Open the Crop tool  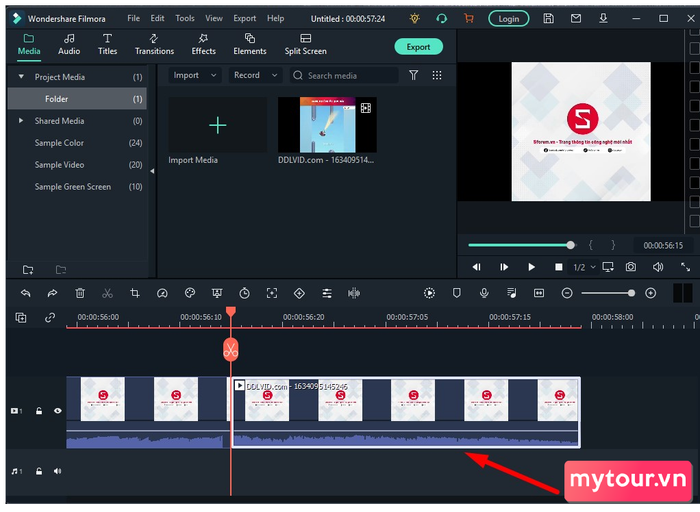[x=135, y=293]
